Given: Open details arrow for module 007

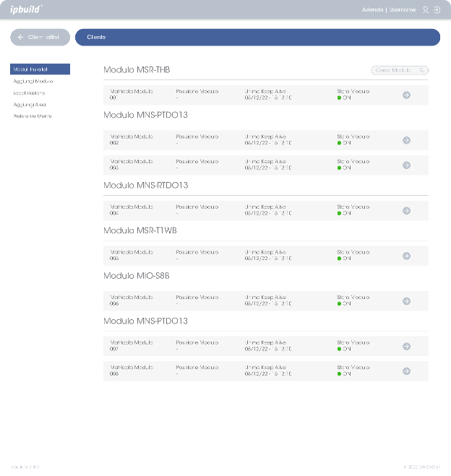Looking at the screenshot, I should tap(406, 346).
